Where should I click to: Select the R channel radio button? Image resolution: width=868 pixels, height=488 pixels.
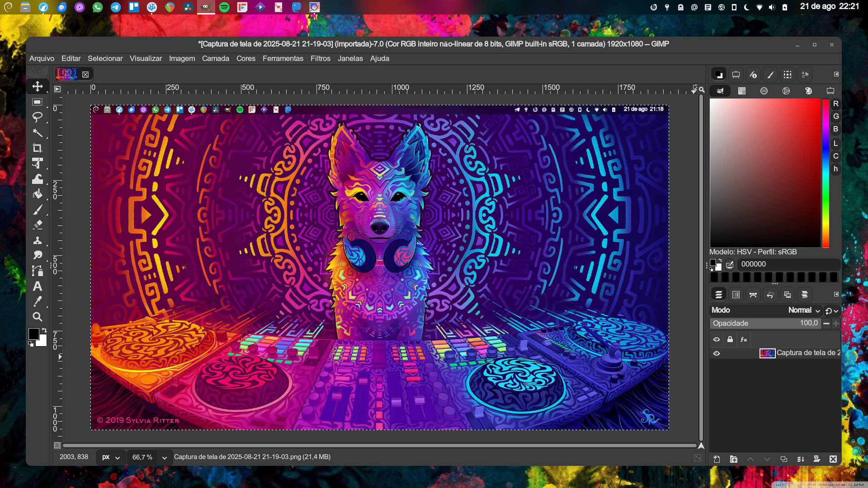click(835, 104)
